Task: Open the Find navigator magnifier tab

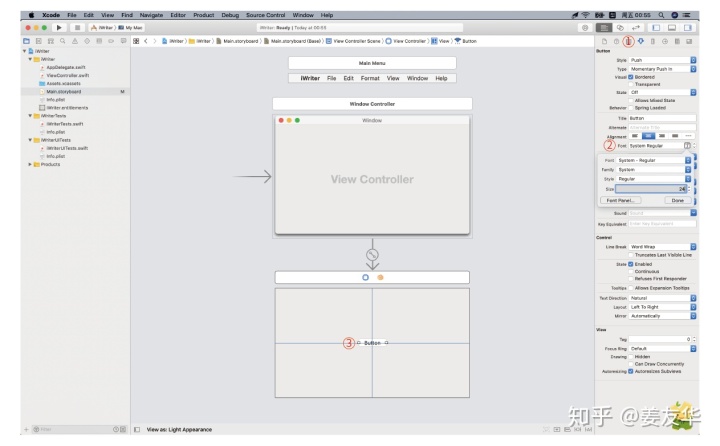Action: tap(62, 41)
